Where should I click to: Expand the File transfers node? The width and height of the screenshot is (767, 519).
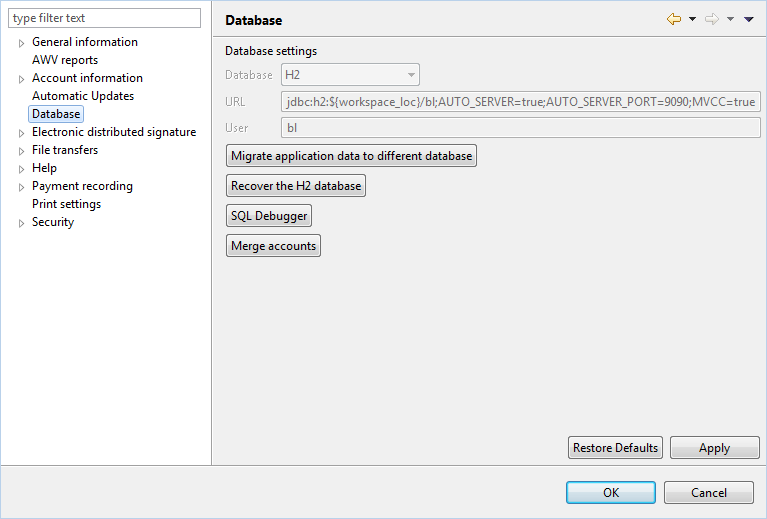pos(21,151)
